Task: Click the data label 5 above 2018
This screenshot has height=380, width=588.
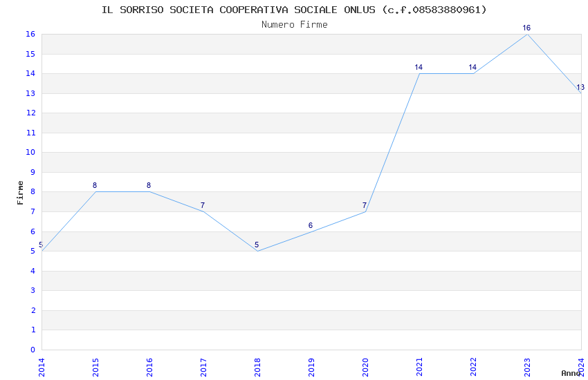Action: tap(257, 245)
